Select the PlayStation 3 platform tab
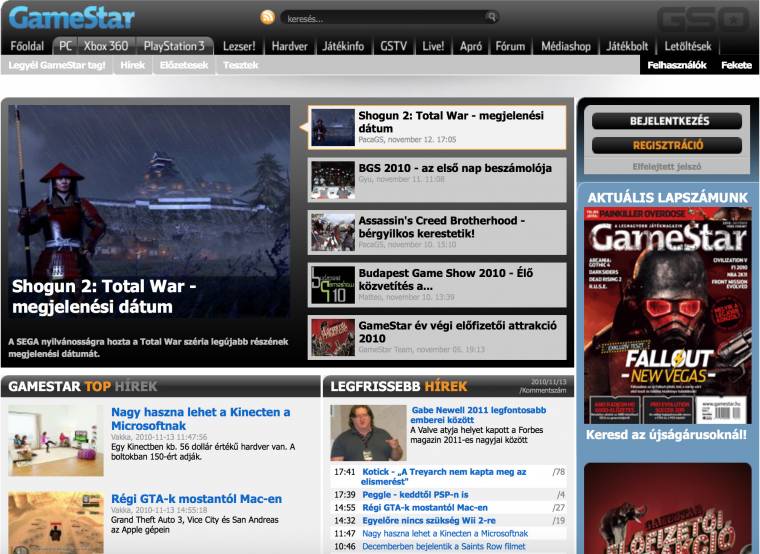Viewport: 760px width, 554px height. click(x=174, y=46)
